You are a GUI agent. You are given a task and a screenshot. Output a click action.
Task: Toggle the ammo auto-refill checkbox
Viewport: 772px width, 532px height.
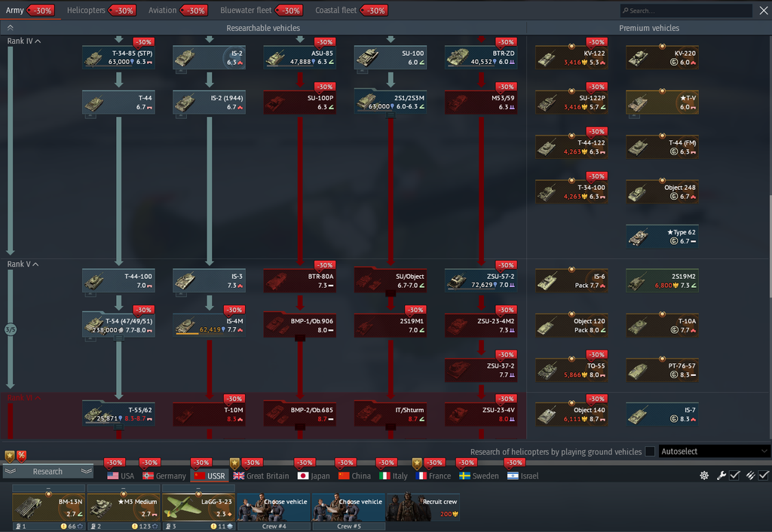763,475
